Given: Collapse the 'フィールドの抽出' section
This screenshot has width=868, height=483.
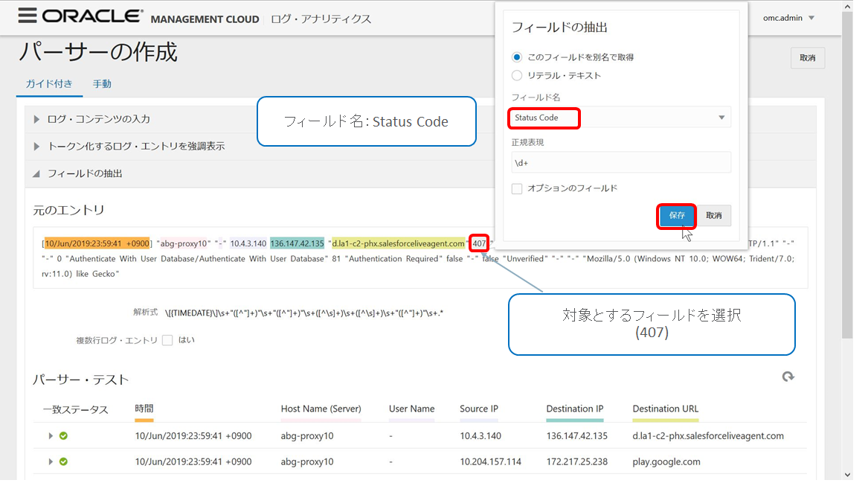Looking at the screenshot, I should 36,173.
